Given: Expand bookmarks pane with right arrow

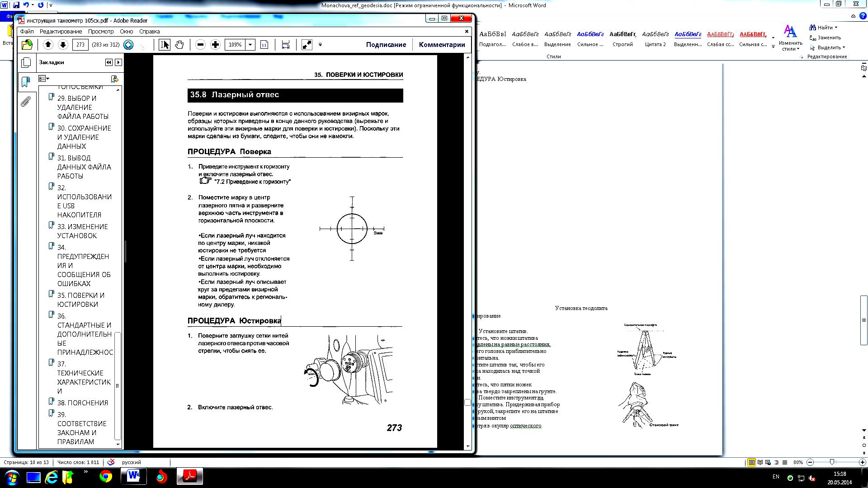Looking at the screenshot, I should (x=118, y=62).
